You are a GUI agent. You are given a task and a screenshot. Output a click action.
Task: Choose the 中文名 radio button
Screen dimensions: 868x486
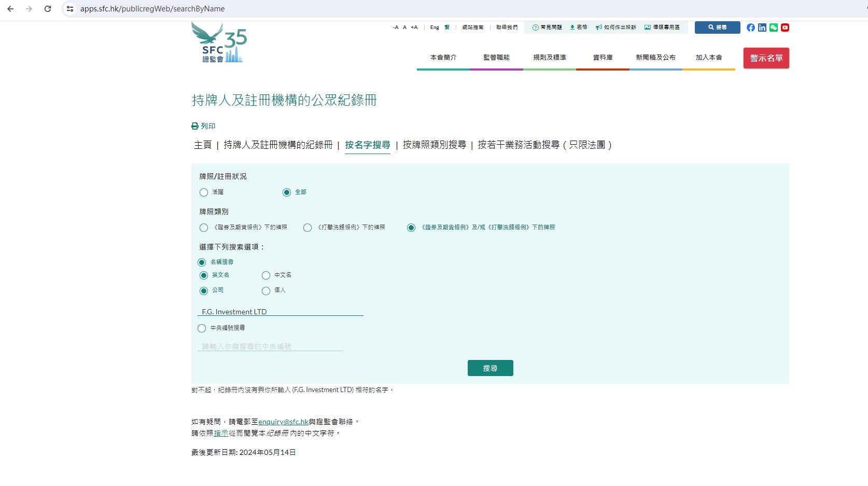266,275
